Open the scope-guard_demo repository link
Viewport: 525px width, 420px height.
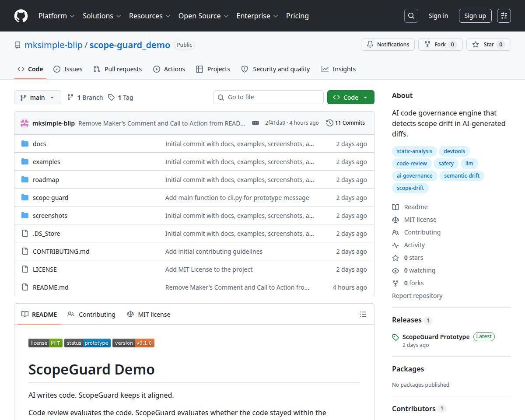130,45
